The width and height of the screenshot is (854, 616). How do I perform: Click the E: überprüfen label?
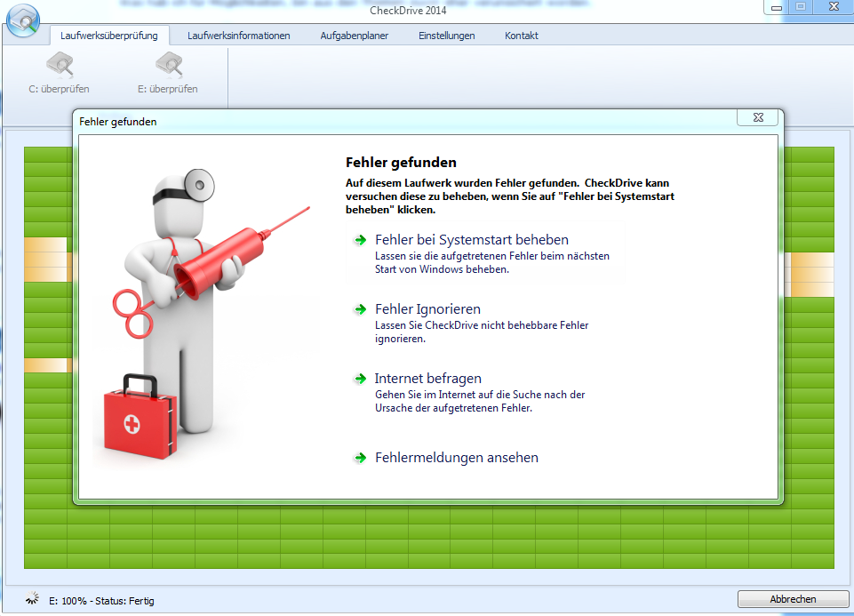tap(168, 89)
